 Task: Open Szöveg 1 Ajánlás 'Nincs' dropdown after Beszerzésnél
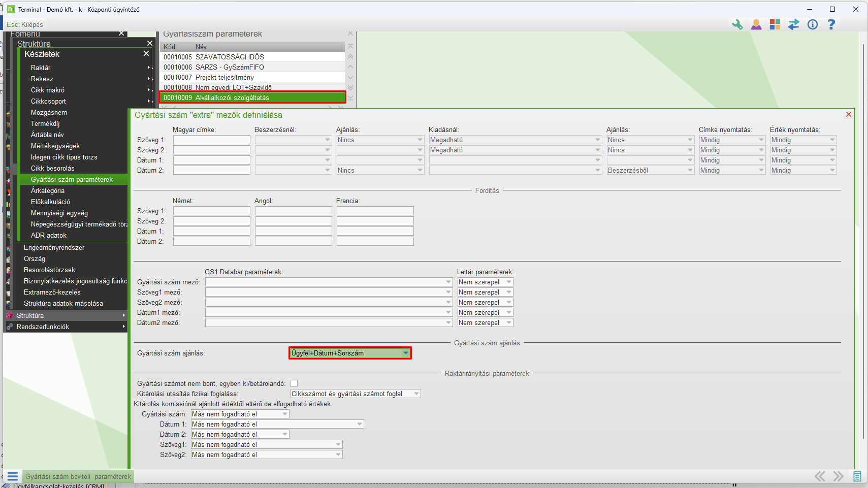(x=380, y=140)
